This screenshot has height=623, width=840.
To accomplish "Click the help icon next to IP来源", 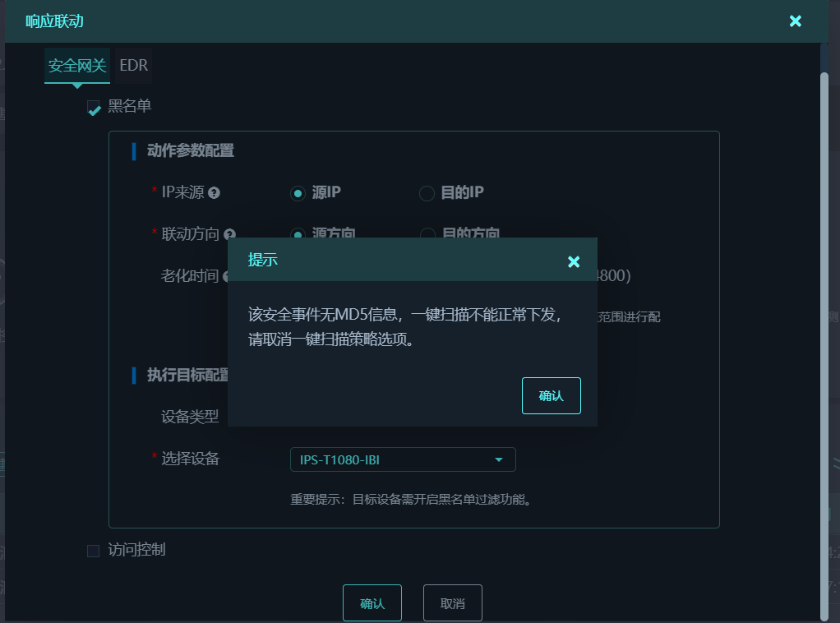I will (214, 193).
